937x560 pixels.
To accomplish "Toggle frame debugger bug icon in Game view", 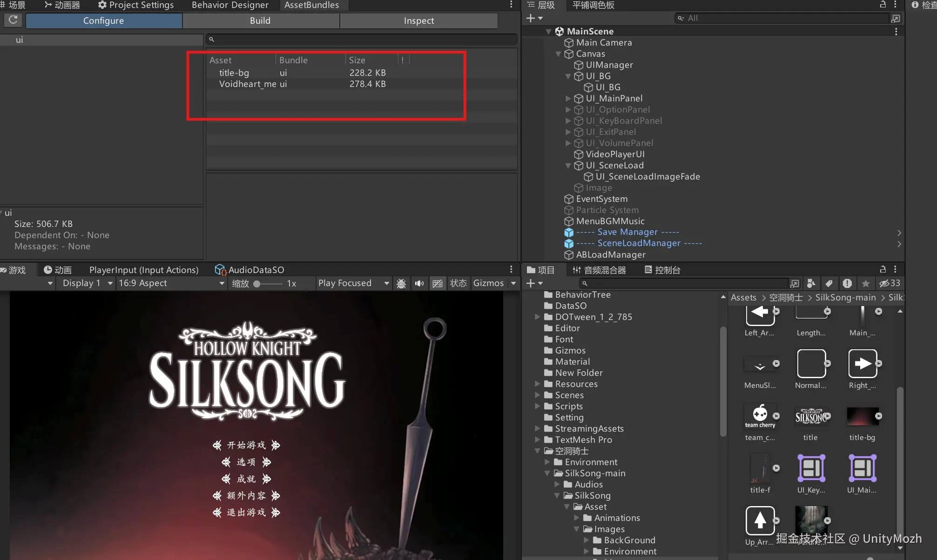I will (x=401, y=283).
